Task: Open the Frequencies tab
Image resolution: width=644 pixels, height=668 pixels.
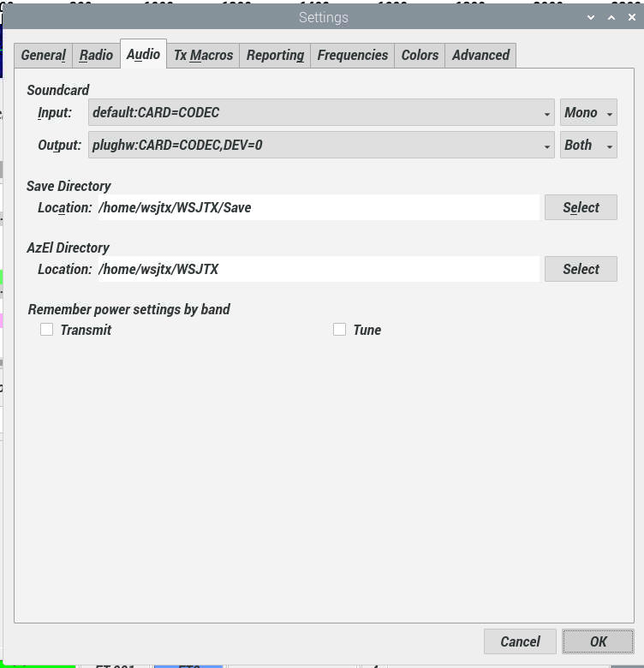Action: click(352, 55)
